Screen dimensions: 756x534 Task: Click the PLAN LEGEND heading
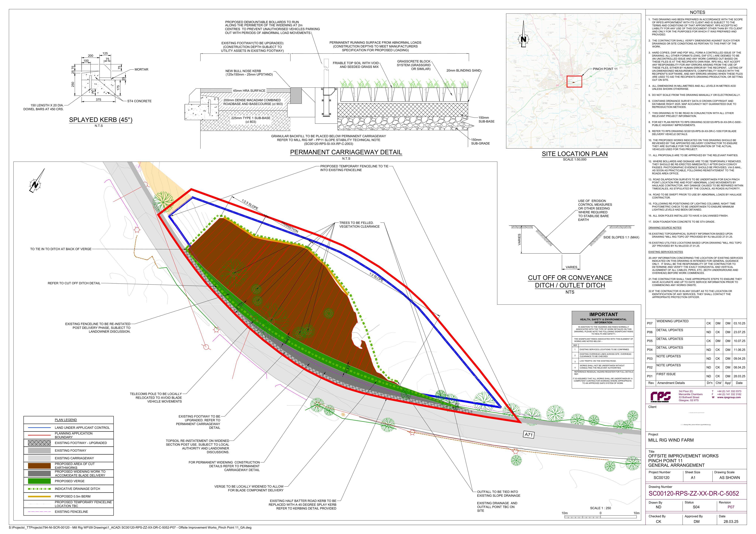click(66, 420)
